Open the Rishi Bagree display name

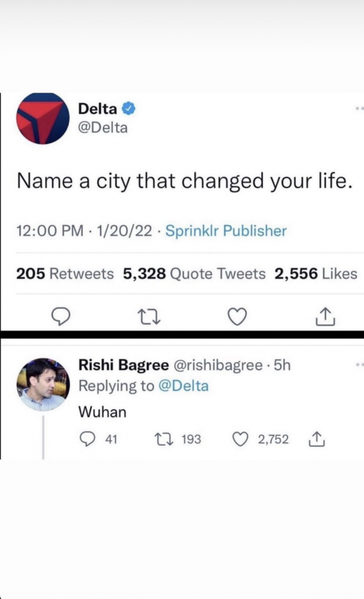[123, 365]
